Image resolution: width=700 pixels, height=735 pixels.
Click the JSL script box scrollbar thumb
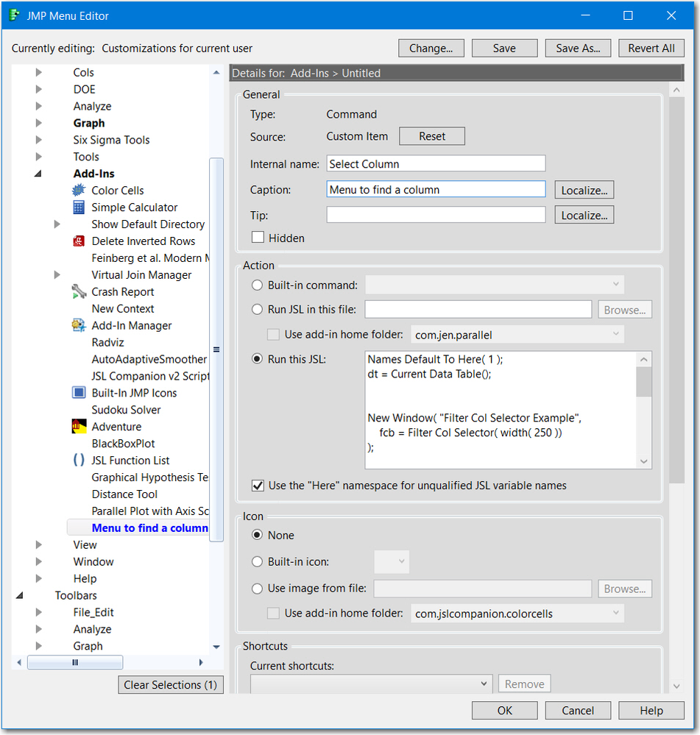(644, 382)
